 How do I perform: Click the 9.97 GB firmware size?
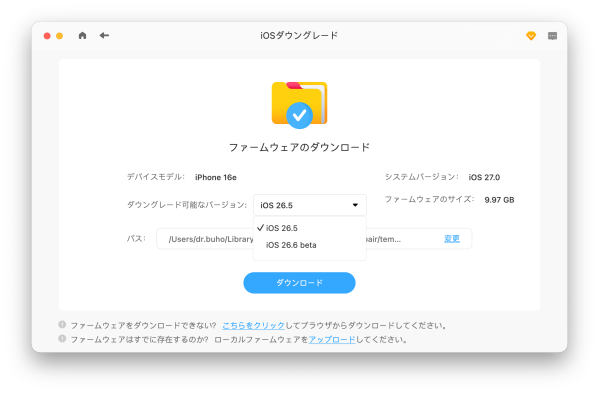pos(499,200)
